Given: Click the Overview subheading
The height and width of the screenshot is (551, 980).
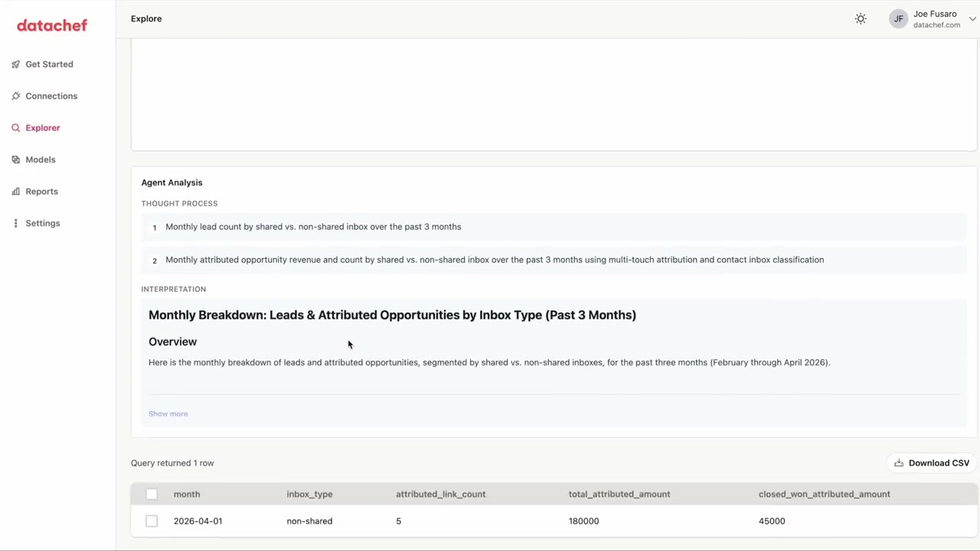Looking at the screenshot, I should click(x=172, y=342).
